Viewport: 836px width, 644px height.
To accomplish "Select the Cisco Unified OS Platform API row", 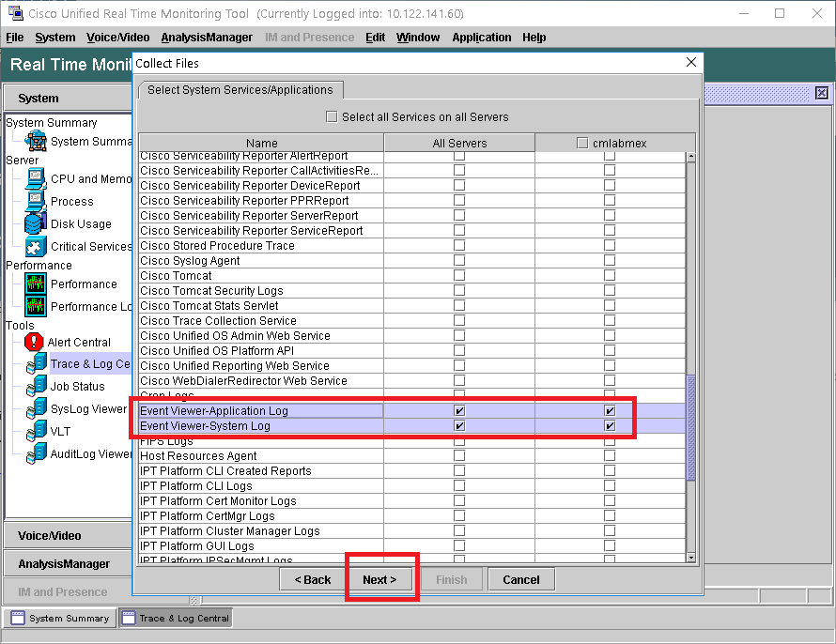I will click(411, 350).
